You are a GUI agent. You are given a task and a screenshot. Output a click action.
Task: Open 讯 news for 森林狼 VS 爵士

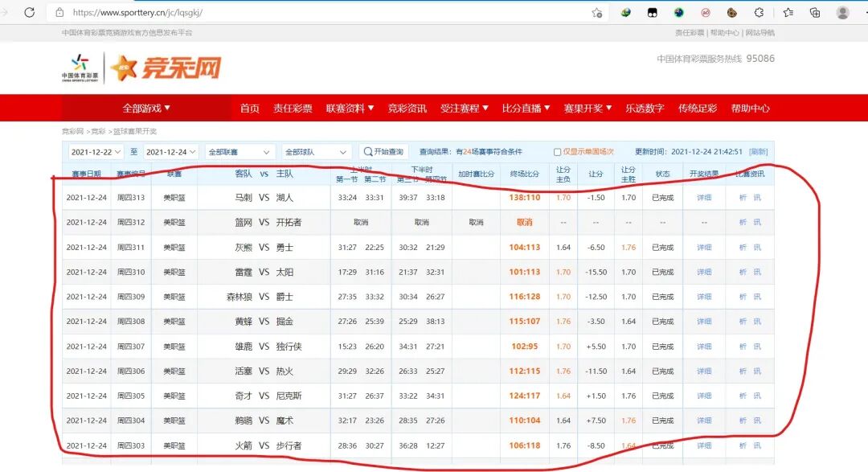(757, 297)
